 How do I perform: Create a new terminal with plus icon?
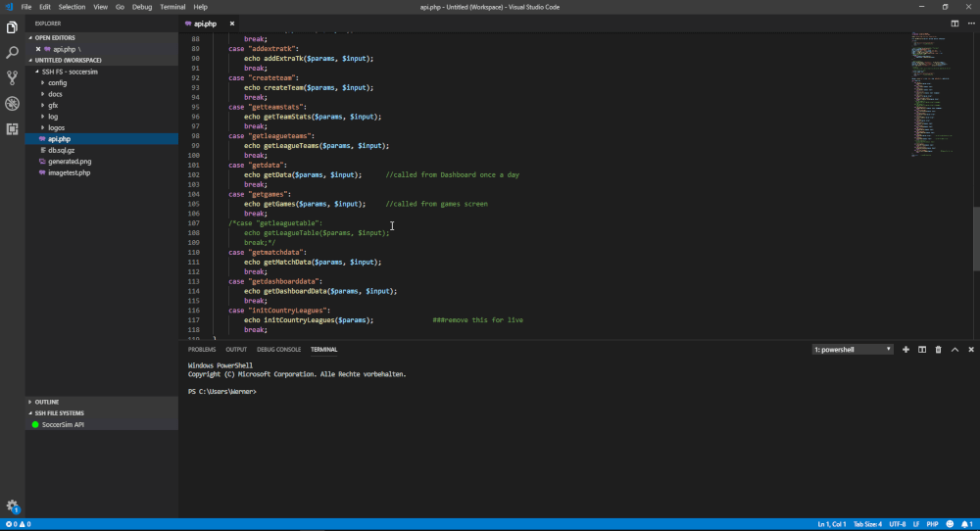[906, 349]
